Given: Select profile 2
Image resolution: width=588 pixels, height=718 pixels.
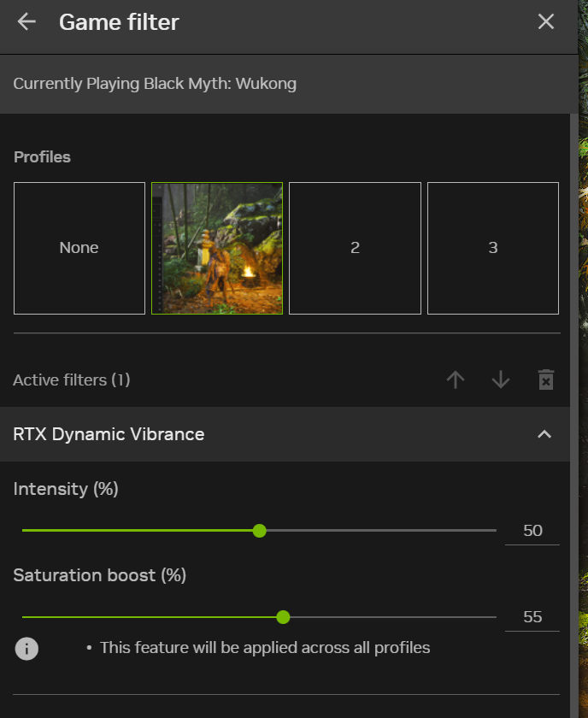Looking at the screenshot, I should tap(355, 248).
